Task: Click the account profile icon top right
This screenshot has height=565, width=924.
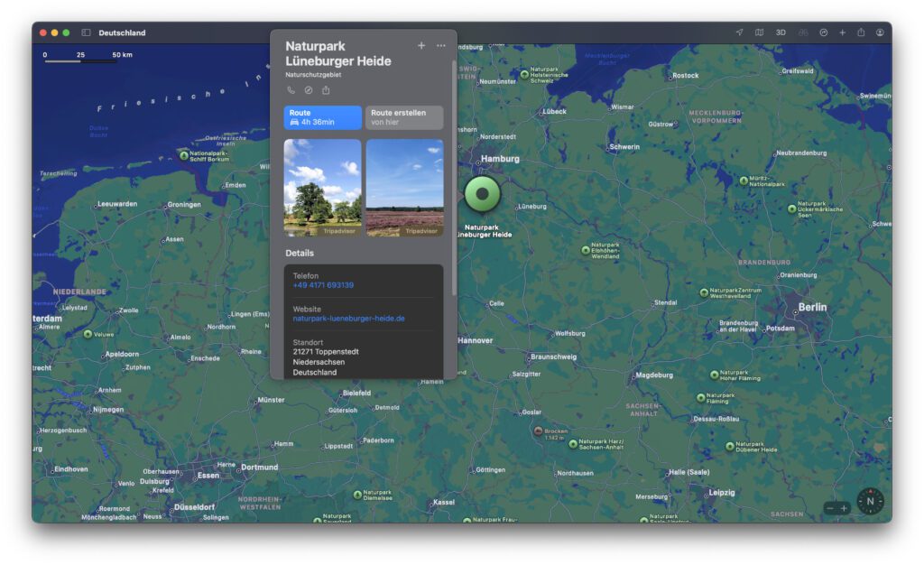Action: [881, 32]
